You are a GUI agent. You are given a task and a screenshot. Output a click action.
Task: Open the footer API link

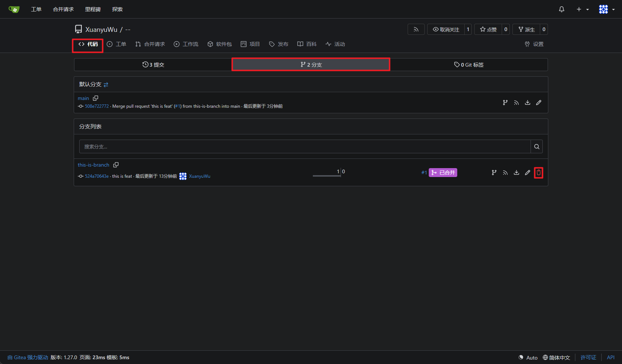pos(611,357)
